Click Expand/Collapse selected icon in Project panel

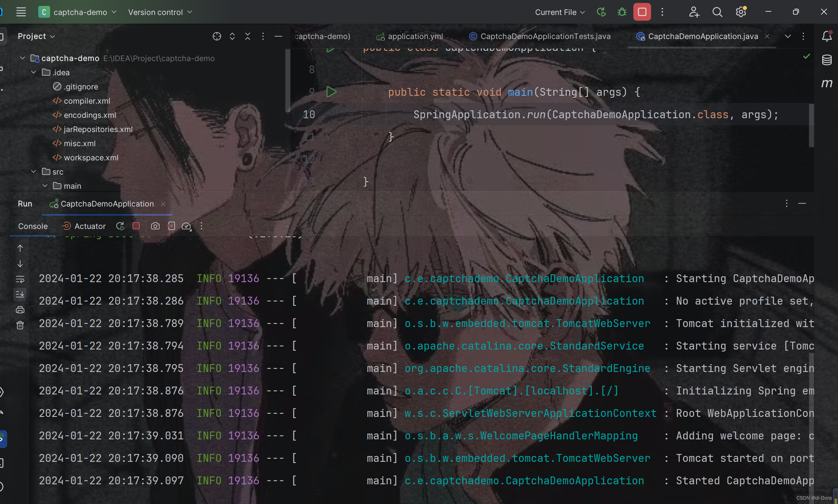point(232,36)
